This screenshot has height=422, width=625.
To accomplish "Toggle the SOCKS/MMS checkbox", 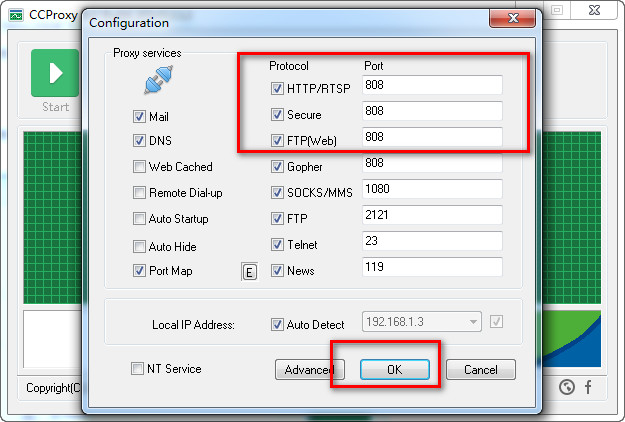I will pos(277,192).
